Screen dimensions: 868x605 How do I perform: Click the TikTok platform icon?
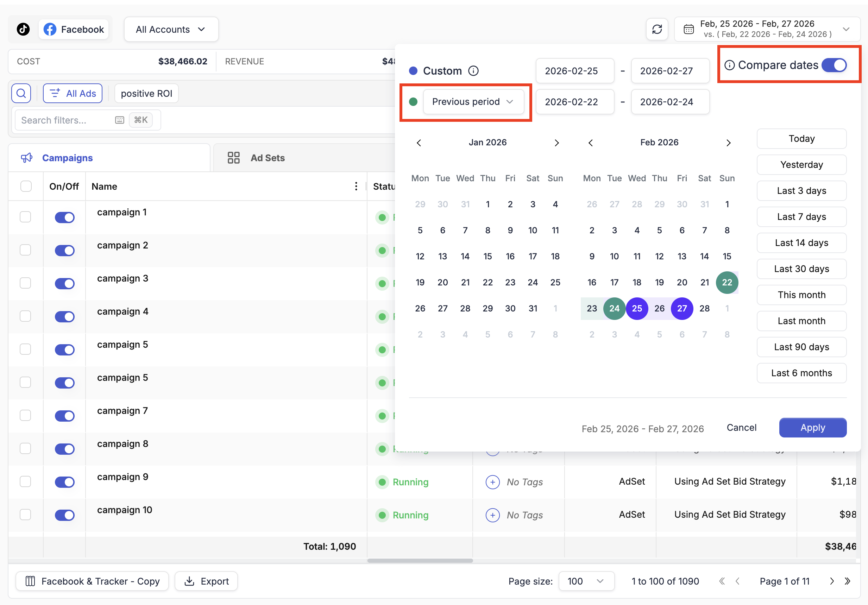[23, 29]
